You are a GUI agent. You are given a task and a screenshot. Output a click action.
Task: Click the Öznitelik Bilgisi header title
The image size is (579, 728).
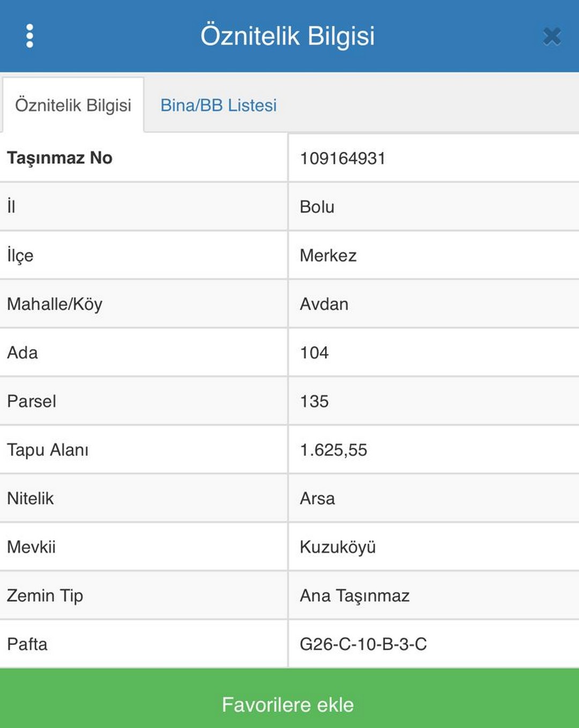287,36
